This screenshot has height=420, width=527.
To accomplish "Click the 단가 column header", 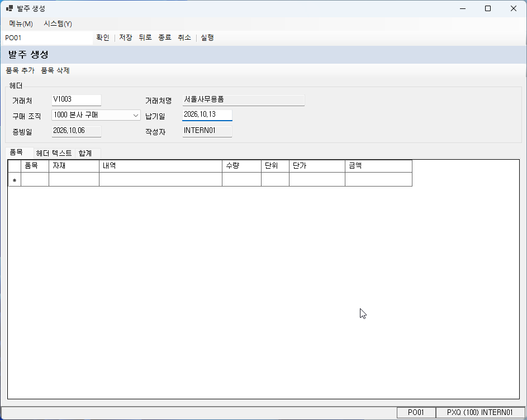I will 317,166.
